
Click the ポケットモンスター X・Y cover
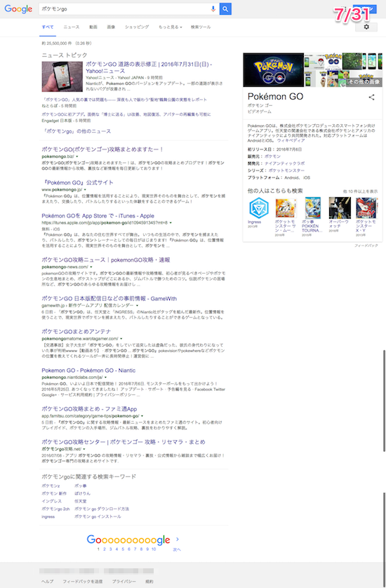[366, 208]
